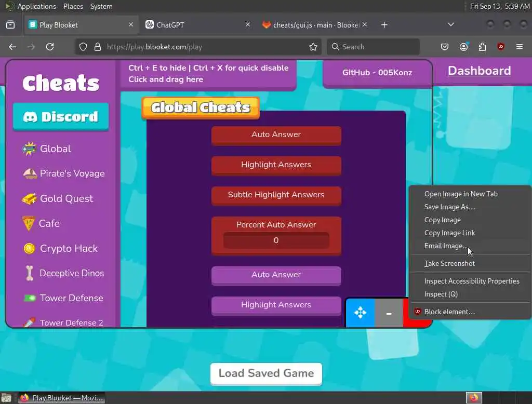Choose Copy Image Link

point(470,233)
